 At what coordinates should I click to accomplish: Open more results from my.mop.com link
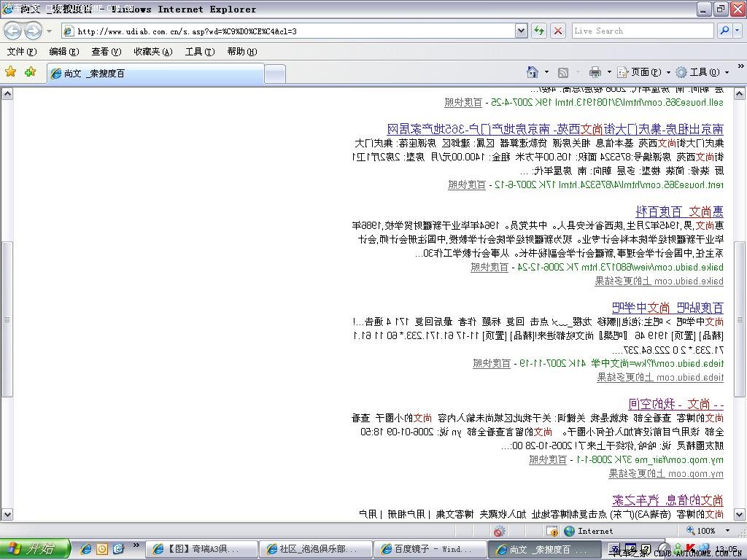pos(666,473)
